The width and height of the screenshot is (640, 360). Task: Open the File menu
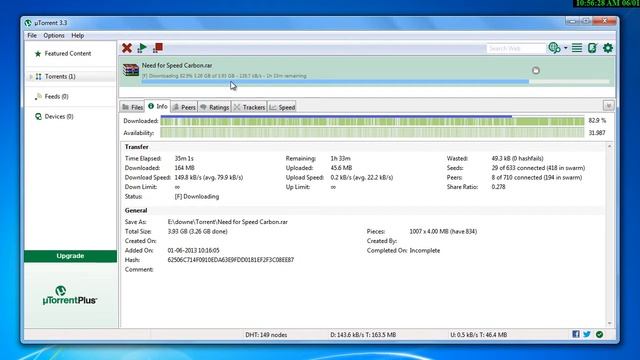click(32, 36)
